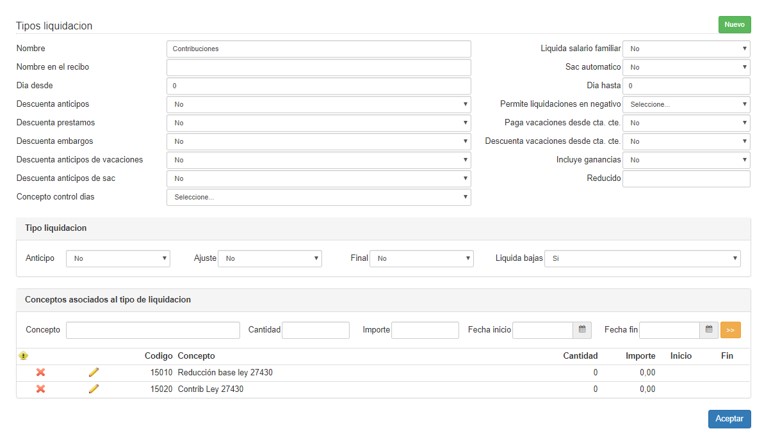
Task: Open the Concepto control dias dropdown
Action: (318, 197)
